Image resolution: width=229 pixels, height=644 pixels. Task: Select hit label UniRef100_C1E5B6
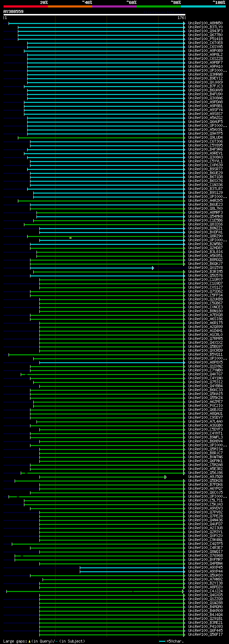(x=205, y=221)
